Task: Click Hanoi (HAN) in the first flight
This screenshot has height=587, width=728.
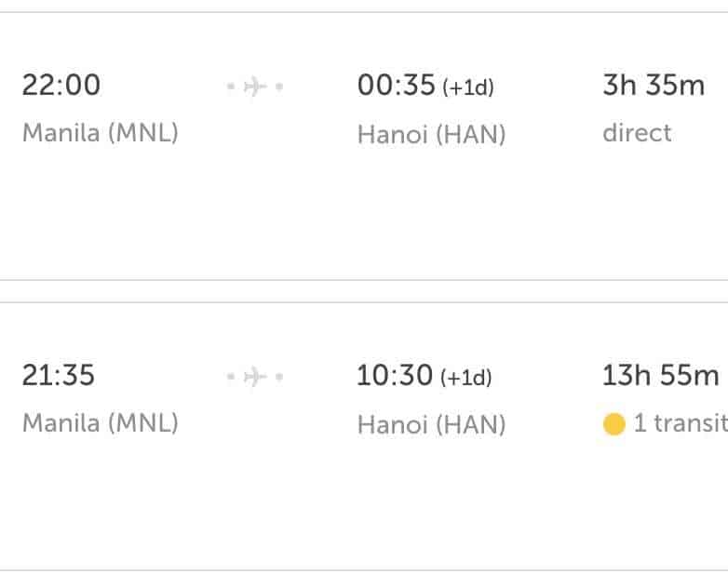Action: tap(431, 135)
